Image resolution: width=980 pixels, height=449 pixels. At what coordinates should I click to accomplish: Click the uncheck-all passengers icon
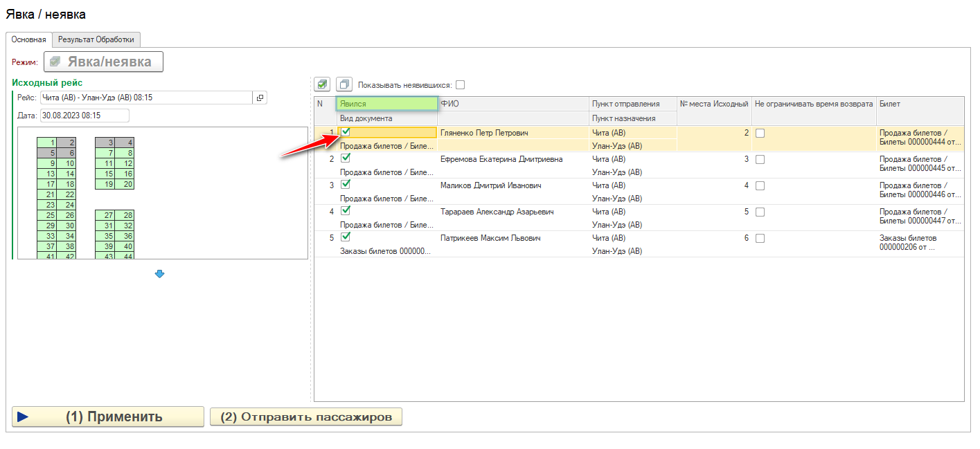344,84
